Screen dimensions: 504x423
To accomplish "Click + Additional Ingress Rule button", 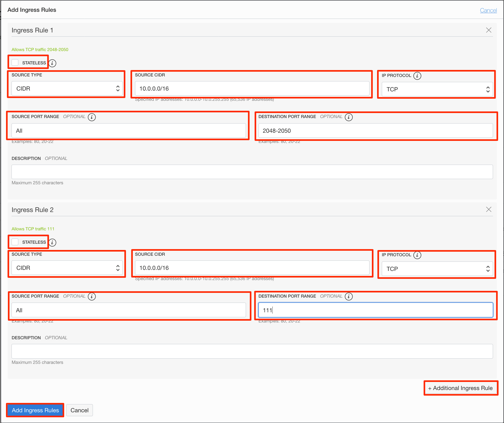I will [x=460, y=388].
